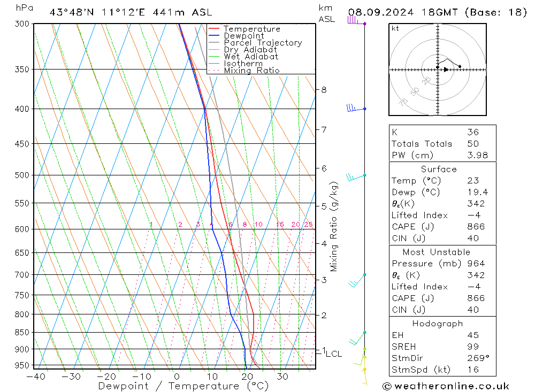Click the Most Unstable CIN value 40

[x=473, y=310]
